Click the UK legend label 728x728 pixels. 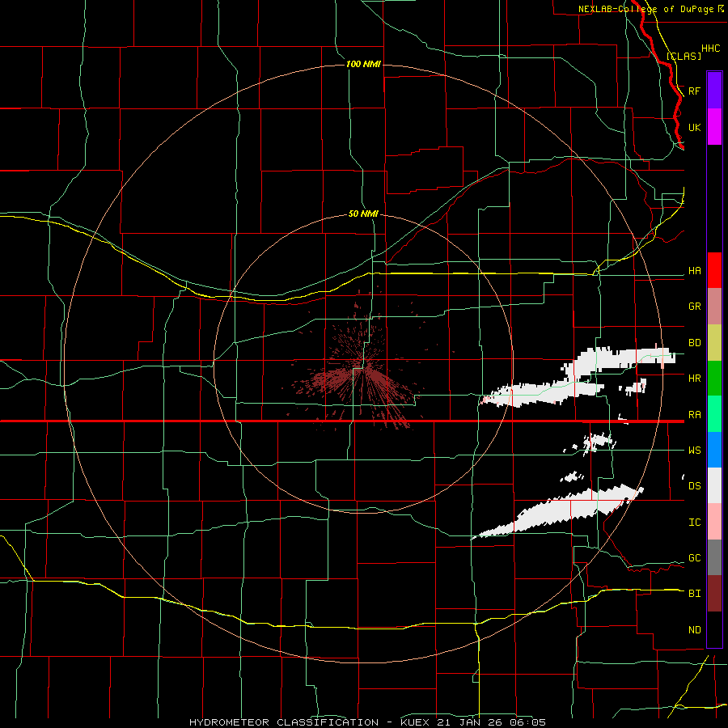pyautogui.click(x=695, y=127)
